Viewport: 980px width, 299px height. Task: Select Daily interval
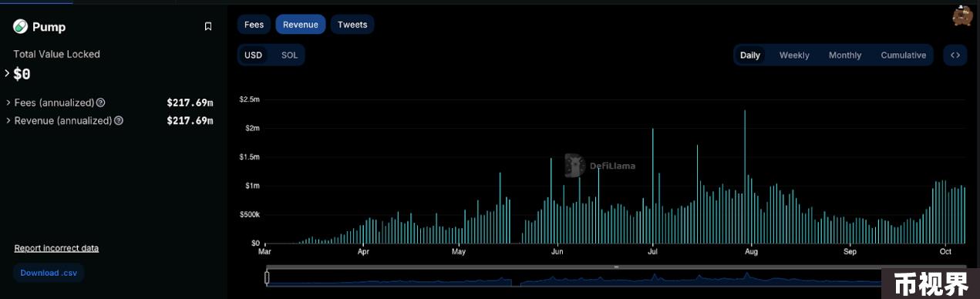click(x=750, y=55)
